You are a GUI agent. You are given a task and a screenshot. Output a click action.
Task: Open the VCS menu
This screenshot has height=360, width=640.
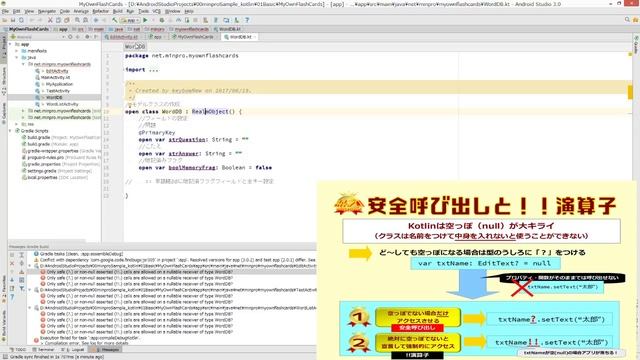157,11
